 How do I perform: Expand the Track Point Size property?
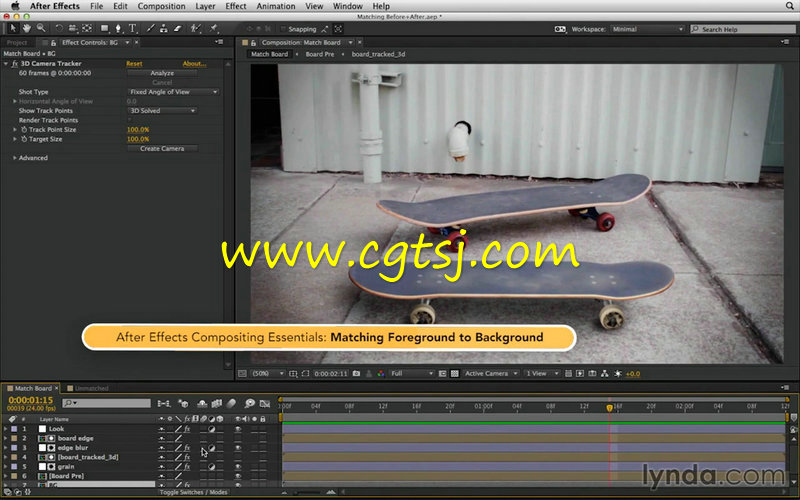14,130
